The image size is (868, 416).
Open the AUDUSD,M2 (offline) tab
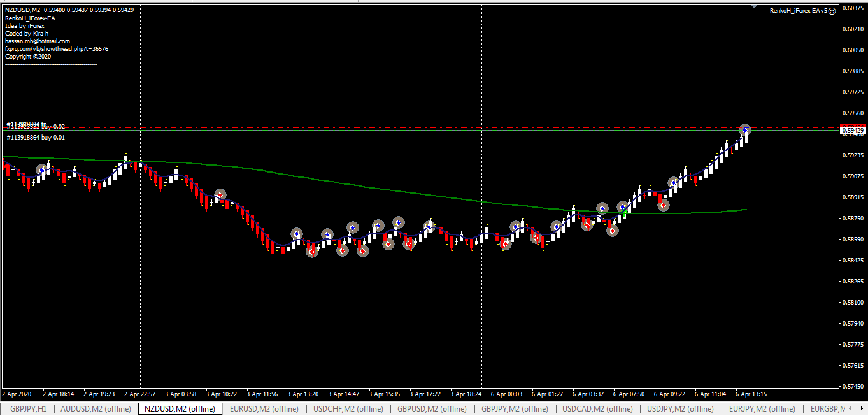point(96,409)
